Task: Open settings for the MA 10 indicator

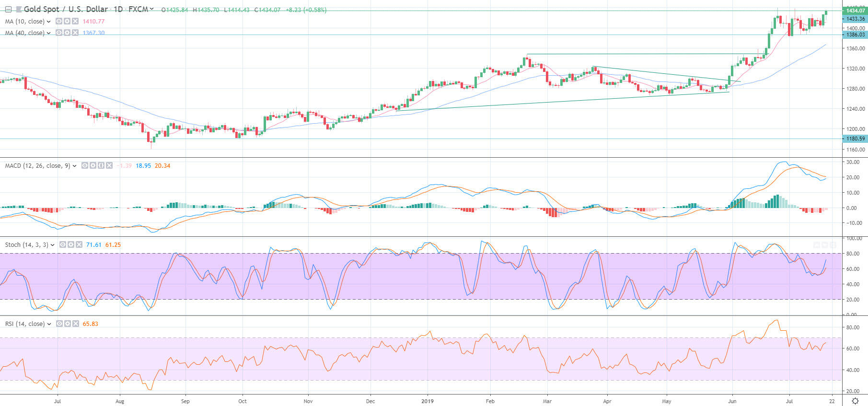Action: click(67, 22)
